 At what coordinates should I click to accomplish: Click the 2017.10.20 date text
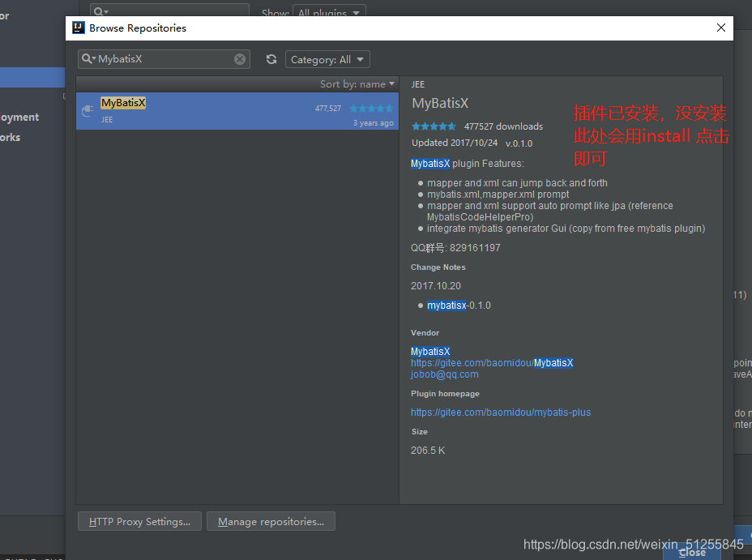click(x=435, y=286)
